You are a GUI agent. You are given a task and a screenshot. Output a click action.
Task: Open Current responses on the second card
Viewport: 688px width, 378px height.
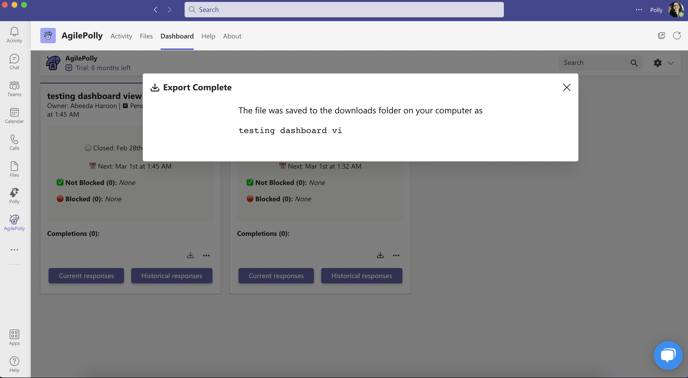point(276,276)
